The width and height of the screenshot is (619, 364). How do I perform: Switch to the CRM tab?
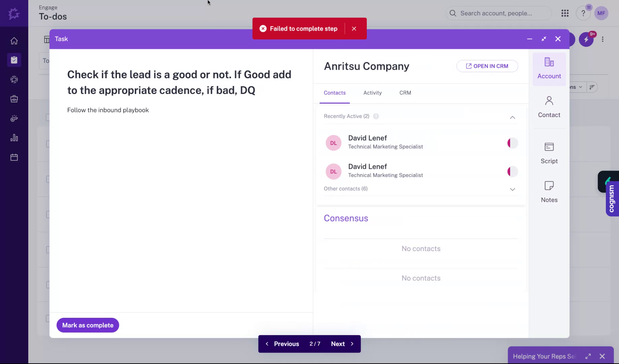[405, 93]
